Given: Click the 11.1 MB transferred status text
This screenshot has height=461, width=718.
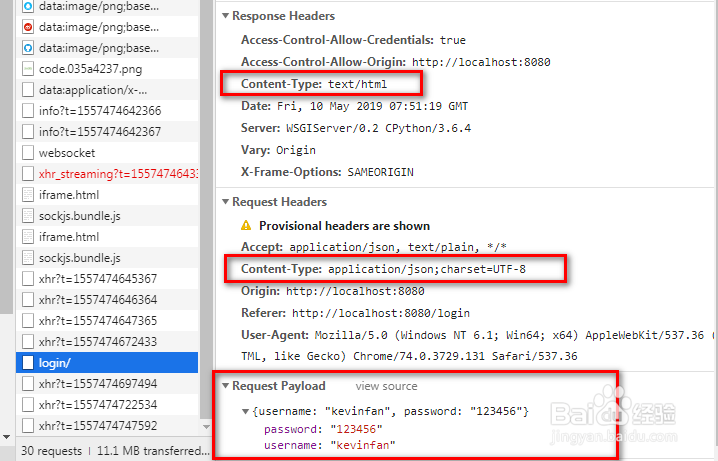Looking at the screenshot, I should 153,451.
